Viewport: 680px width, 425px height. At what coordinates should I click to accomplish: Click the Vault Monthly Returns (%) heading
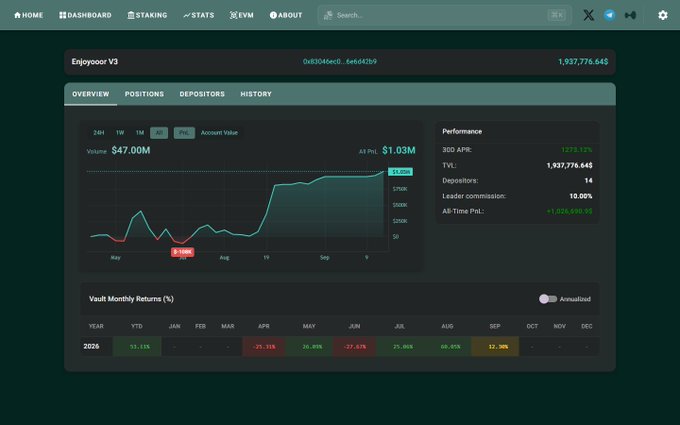coord(131,299)
